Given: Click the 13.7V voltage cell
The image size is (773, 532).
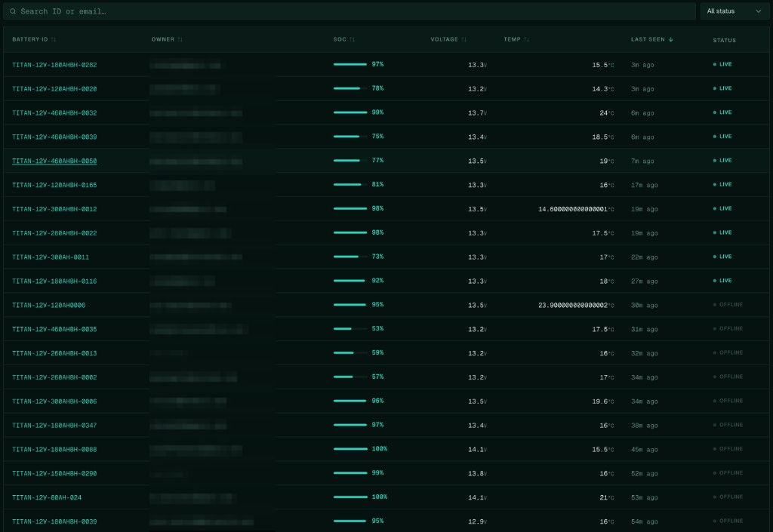Looking at the screenshot, I should (477, 113).
